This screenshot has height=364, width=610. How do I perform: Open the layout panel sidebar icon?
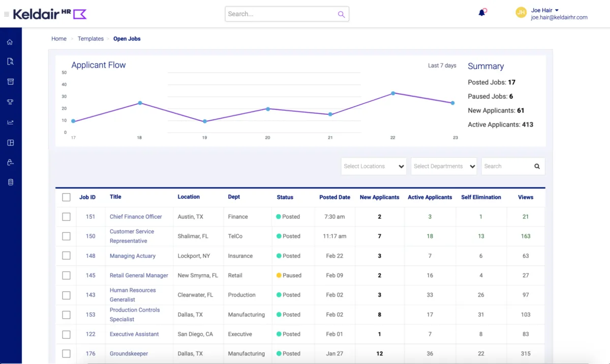10,143
